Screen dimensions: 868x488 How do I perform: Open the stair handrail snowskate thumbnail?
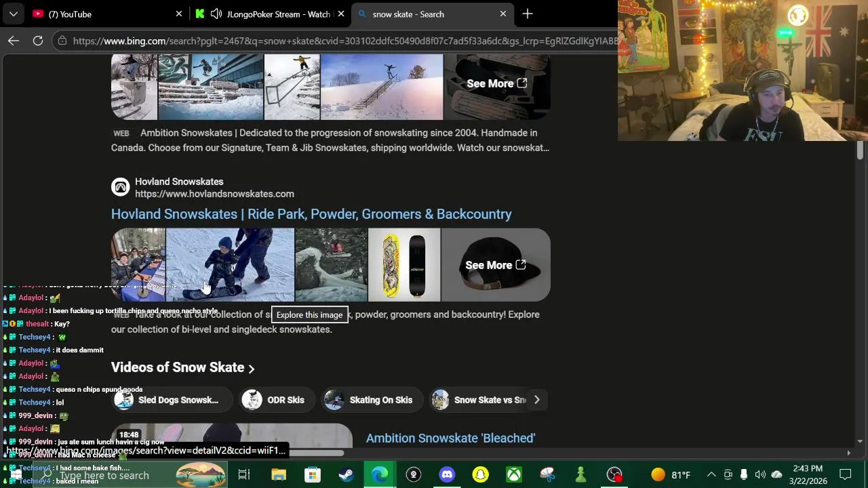coord(292,87)
